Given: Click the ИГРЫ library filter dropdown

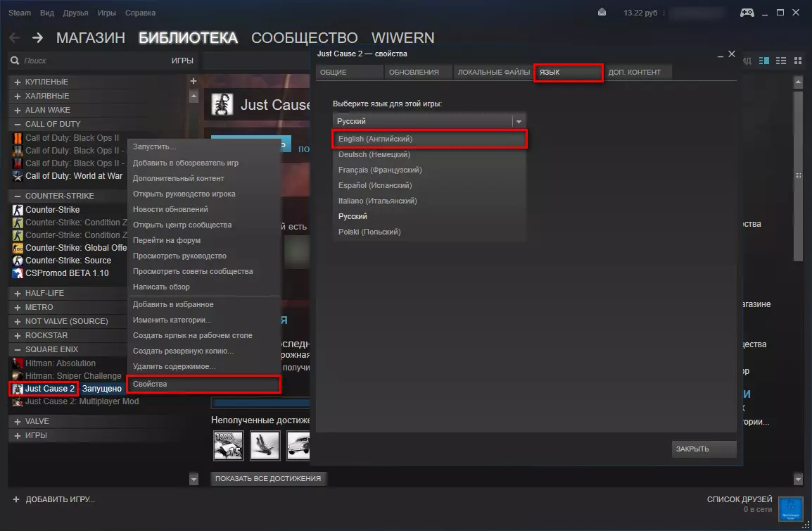Looking at the screenshot, I should click(x=182, y=61).
